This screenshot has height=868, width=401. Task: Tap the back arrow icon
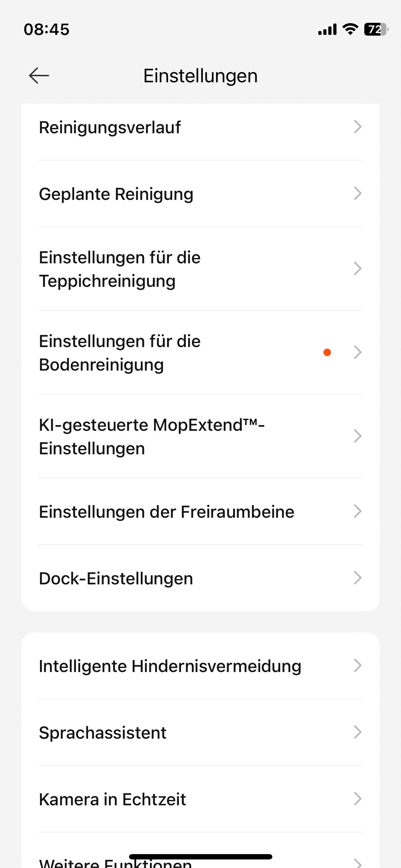(x=39, y=76)
